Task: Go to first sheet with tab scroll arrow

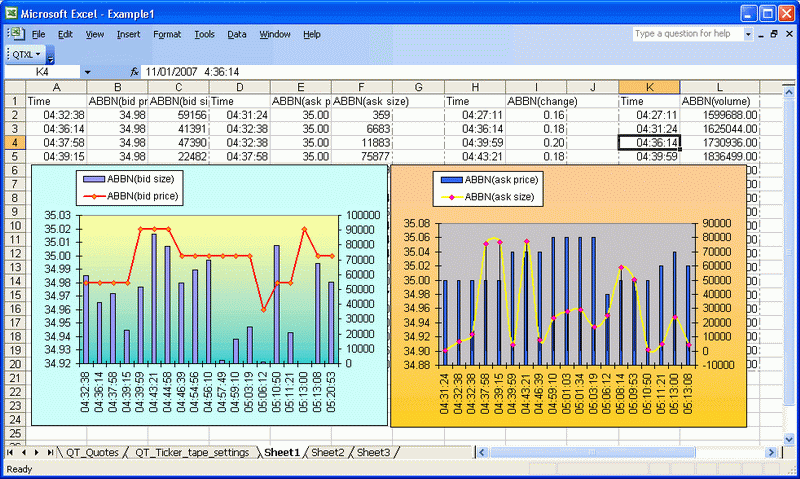Action: (x=11, y=453)
